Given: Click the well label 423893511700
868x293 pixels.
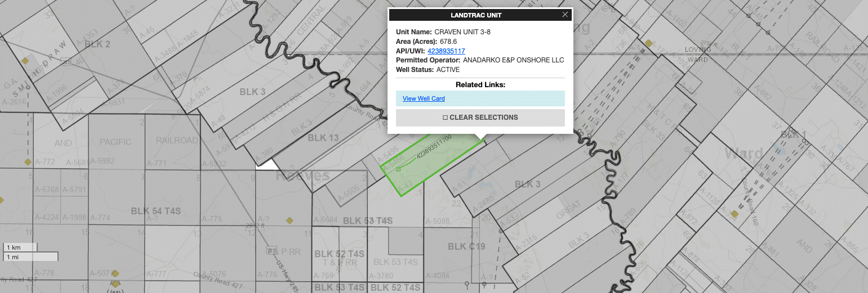Looking at the screenshot, I should pyautogui.click(x=434, y=146).
